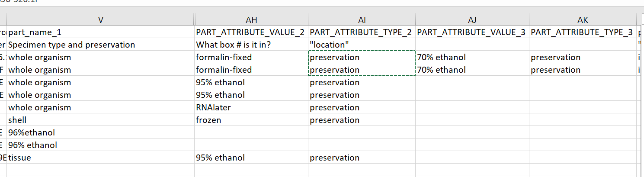
Task: Select column AJ header
Action: 472,20
